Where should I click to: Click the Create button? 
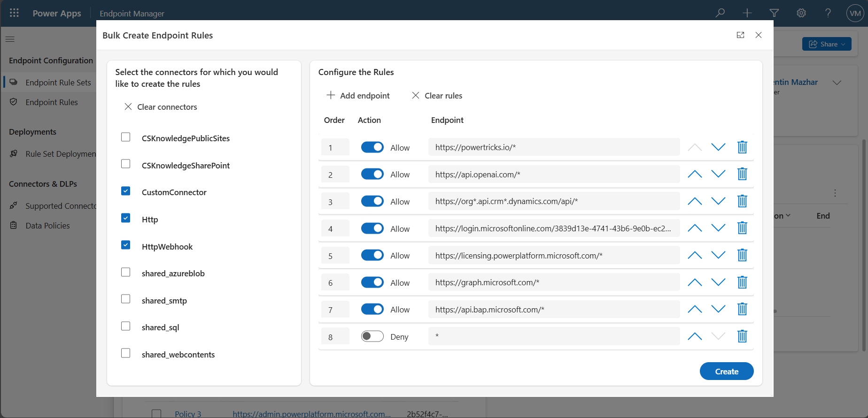click(727, 372)
